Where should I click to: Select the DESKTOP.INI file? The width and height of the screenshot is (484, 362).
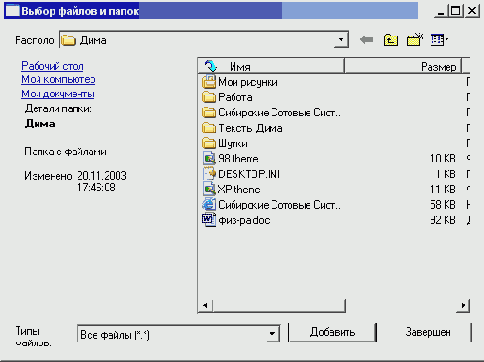coord(241,174)
